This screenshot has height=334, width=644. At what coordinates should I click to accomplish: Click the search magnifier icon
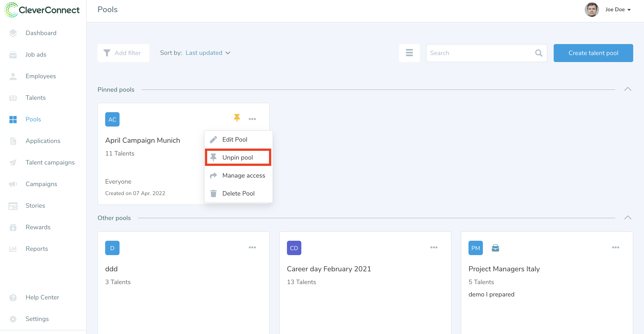538,53
